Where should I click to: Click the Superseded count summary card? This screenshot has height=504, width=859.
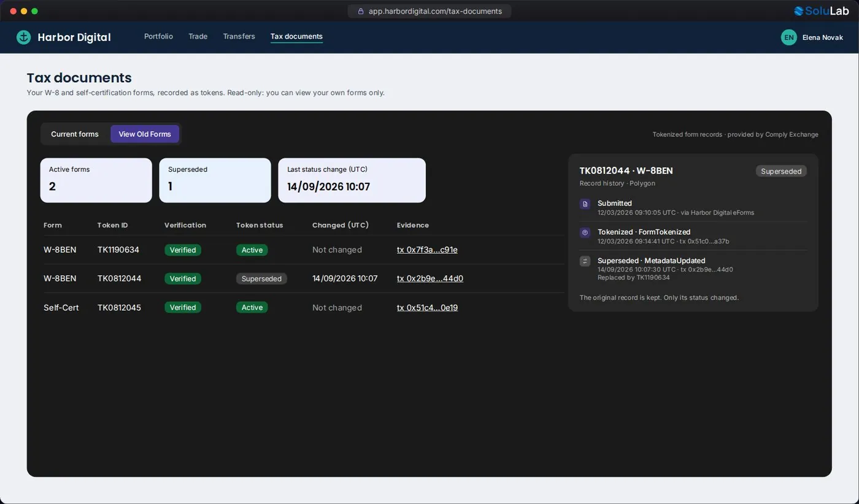coord(215,180)
